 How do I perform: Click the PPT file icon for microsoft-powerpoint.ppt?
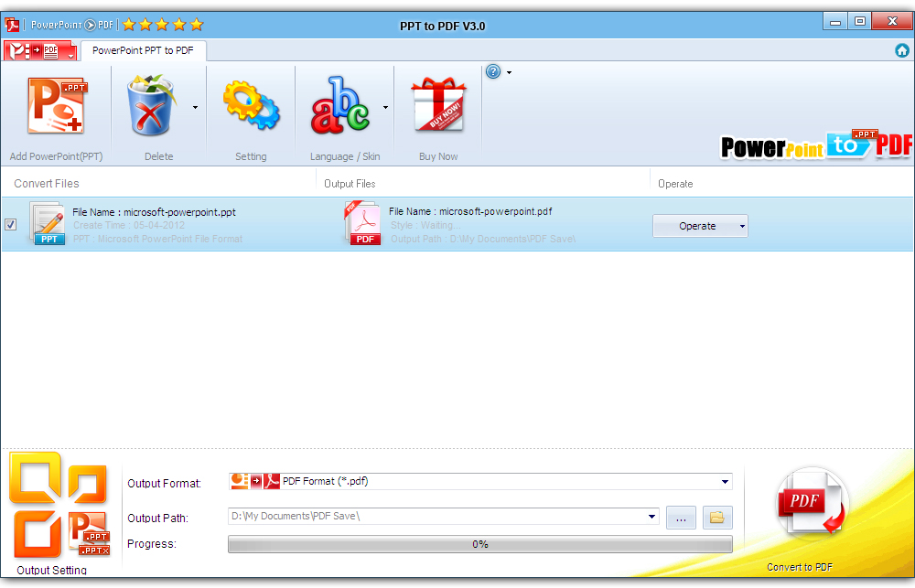tap(47, 223)
